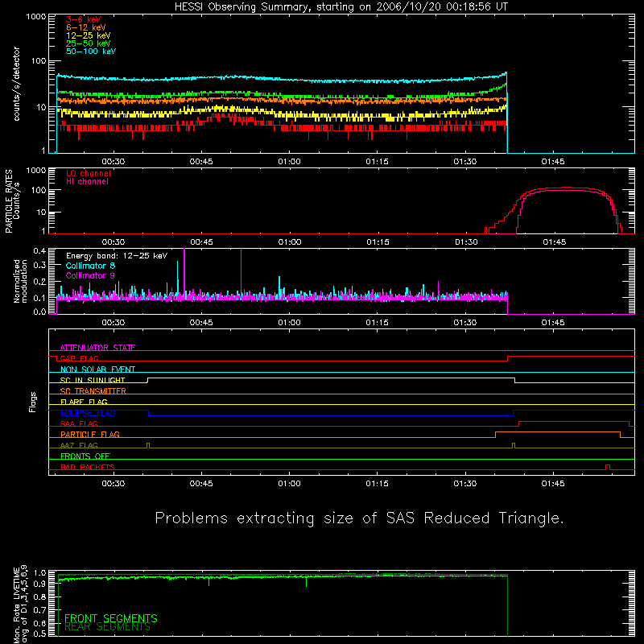Click the 1000 label on the counts y-axis
644x644 pixels.
point(35,17)
